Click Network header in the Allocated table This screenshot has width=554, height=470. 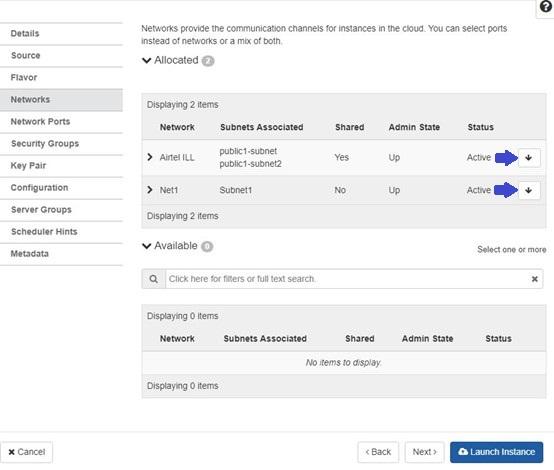pos(177,127)
